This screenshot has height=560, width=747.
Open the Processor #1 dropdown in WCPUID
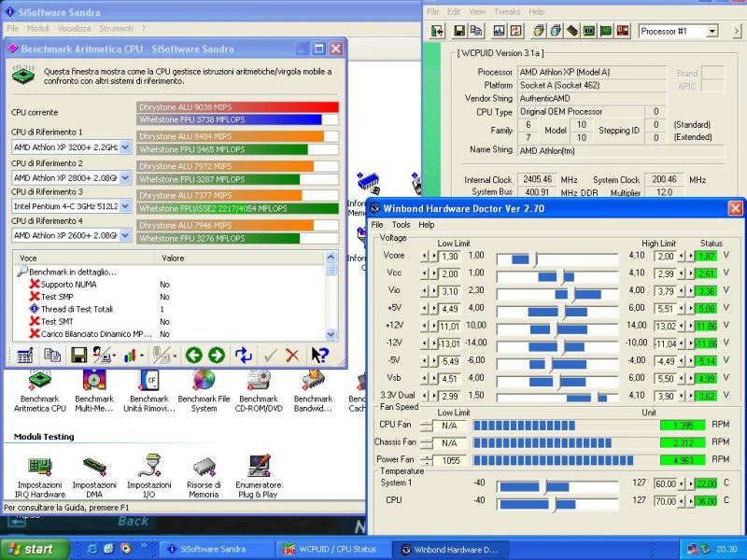[x=712, y=32]
